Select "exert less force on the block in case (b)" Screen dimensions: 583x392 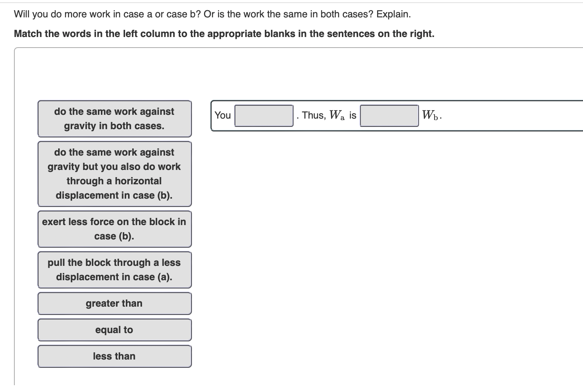tap(114, 229)
